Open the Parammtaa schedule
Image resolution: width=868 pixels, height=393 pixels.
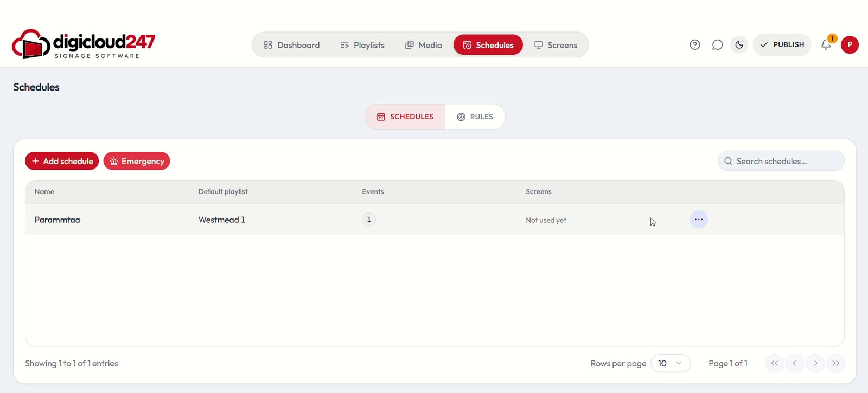coord(57,220)
